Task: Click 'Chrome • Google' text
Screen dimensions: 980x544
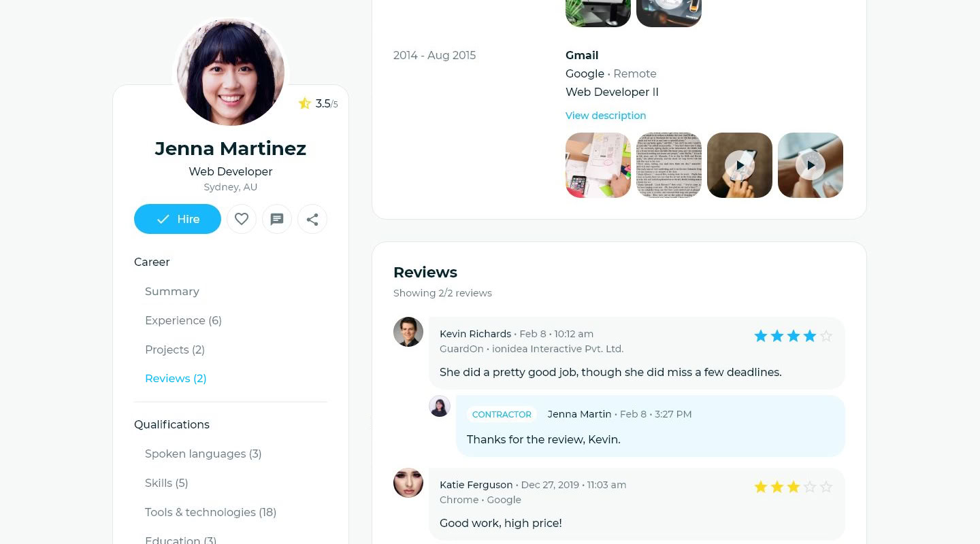Action: [x=480, y=500]
